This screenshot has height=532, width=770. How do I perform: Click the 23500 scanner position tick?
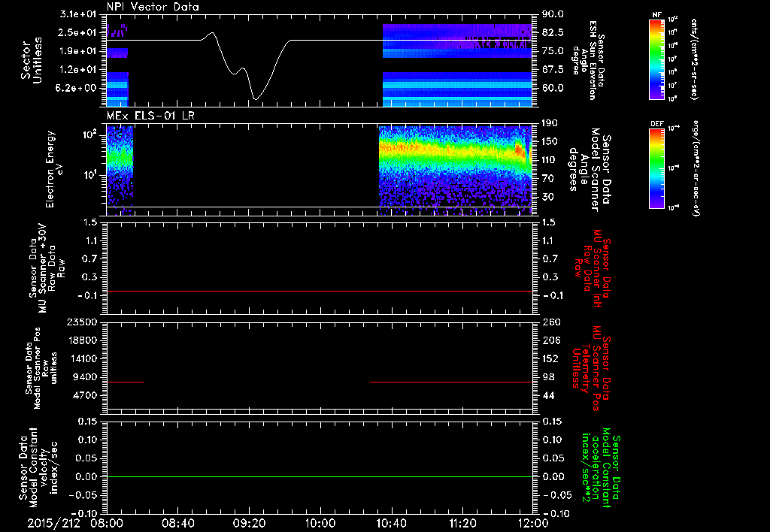coord(83,322)
